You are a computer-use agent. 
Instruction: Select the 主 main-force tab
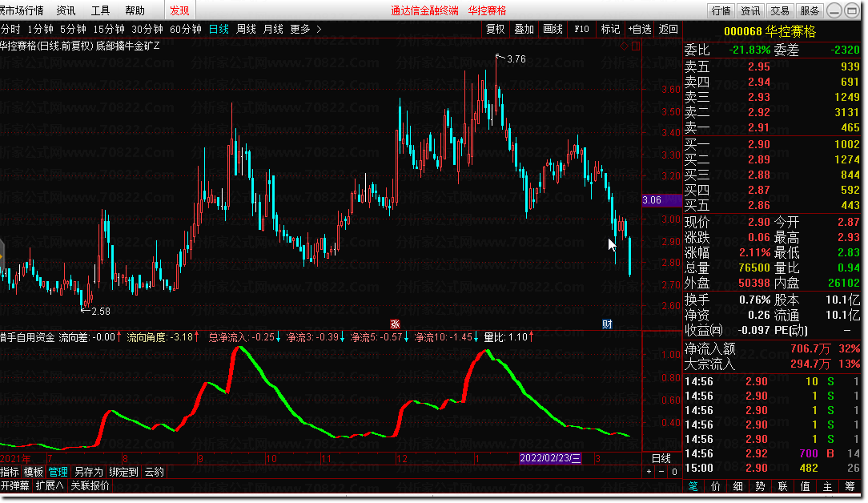coord(828,486)
